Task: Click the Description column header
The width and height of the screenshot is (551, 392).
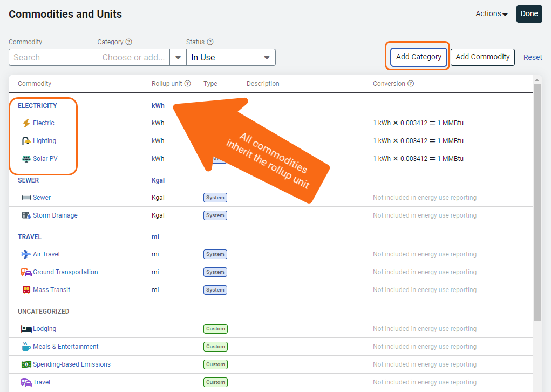Action: click(263, 84)
